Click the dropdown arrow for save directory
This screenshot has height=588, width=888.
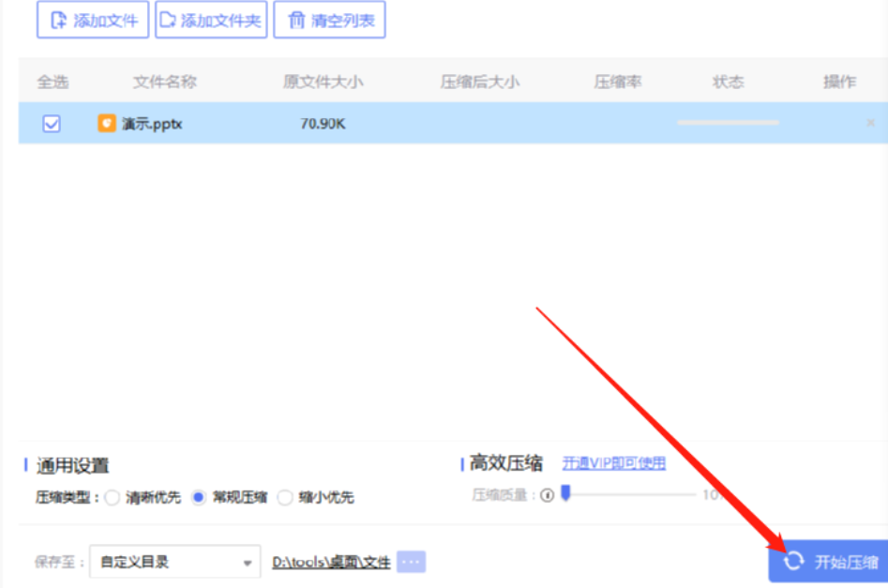coord(247,563)
